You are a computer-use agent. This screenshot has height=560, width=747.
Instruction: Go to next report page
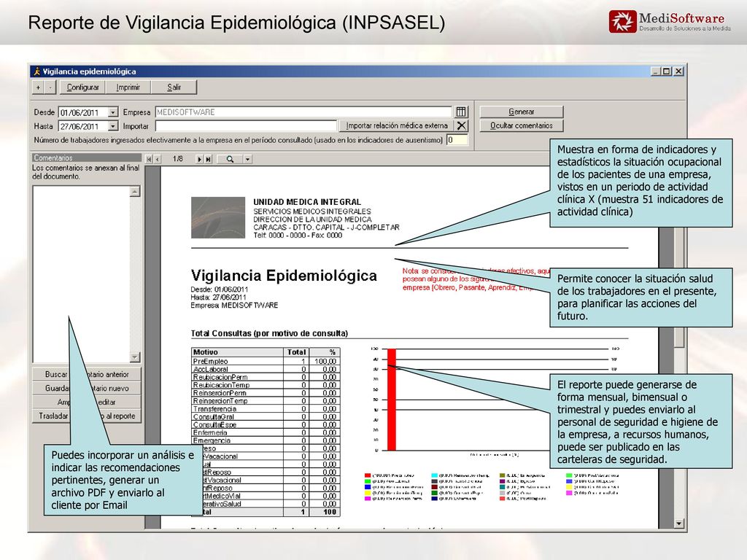point(200,159)
